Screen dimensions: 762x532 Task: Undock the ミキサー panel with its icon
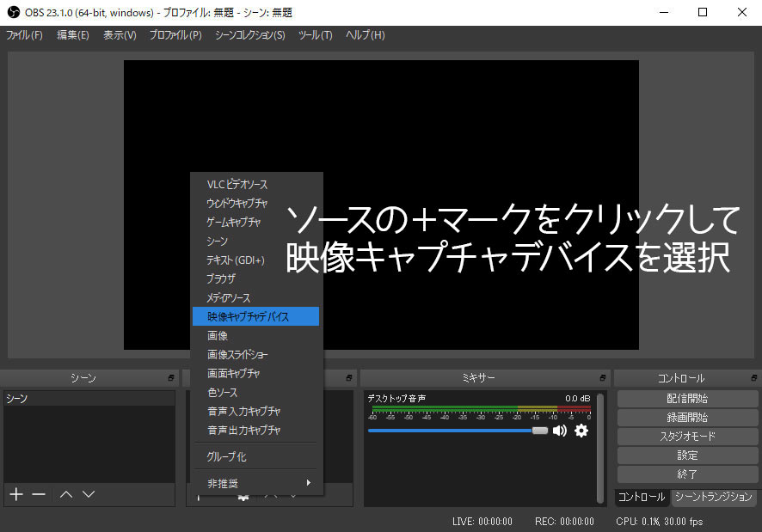click(603, 377)
